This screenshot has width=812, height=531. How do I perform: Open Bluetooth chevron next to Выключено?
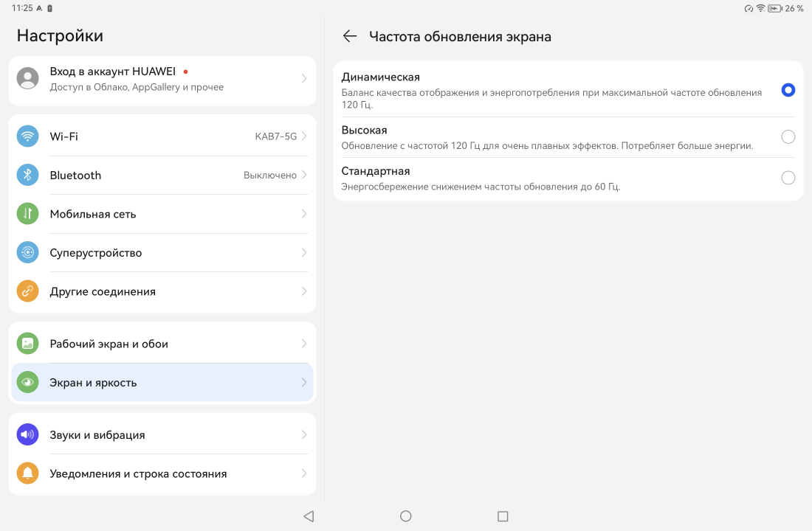pos(304,176)
